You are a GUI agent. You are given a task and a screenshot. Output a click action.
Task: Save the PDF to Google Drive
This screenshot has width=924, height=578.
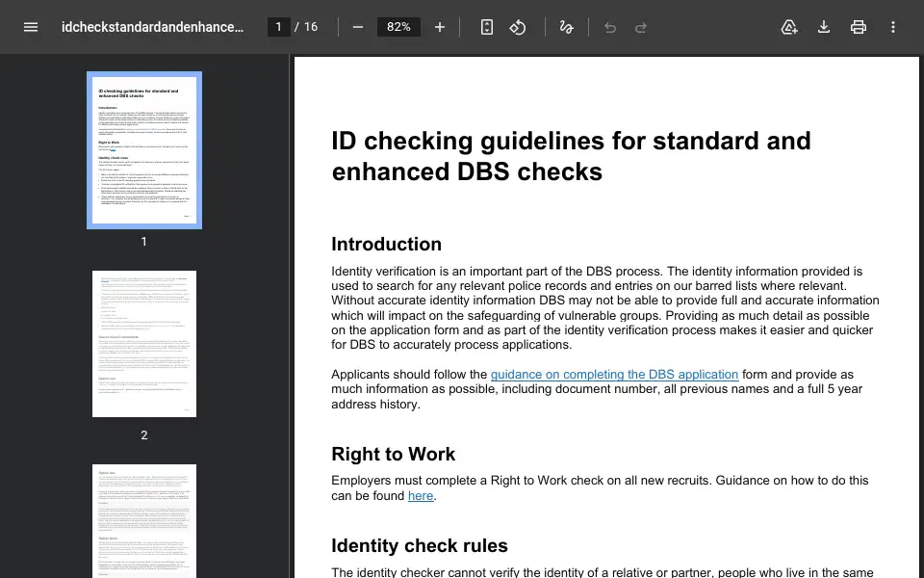point(789,27)
